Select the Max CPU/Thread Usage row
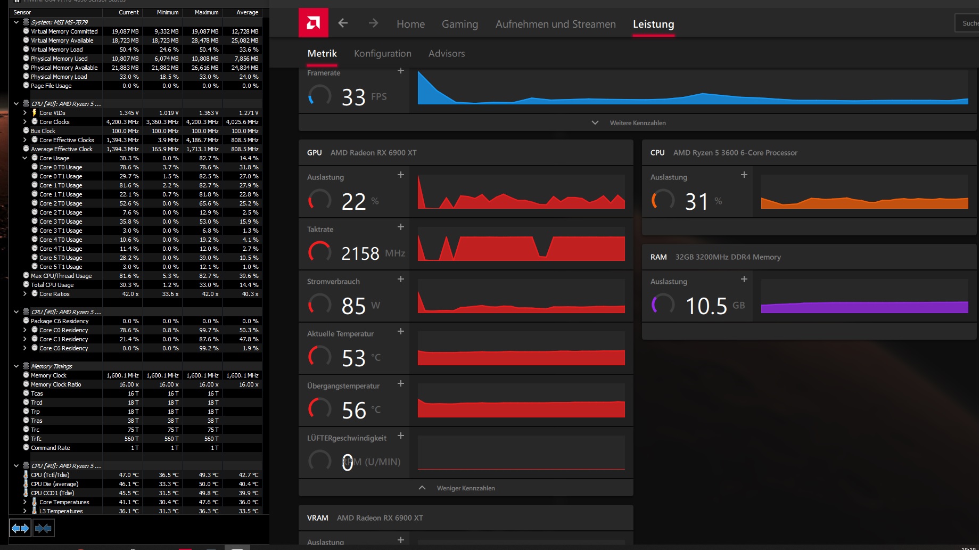The image size is (980, 550). pos(136,276)
